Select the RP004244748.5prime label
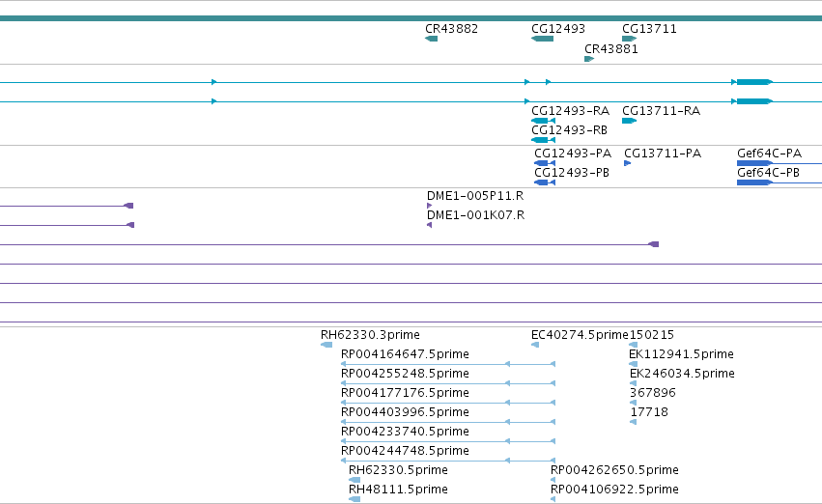Screen dimensions: 822x504 (x=405, y=451)
